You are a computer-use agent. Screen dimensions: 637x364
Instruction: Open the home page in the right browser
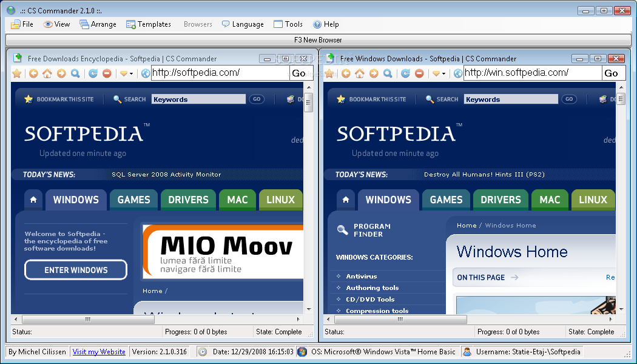point(360,73)
